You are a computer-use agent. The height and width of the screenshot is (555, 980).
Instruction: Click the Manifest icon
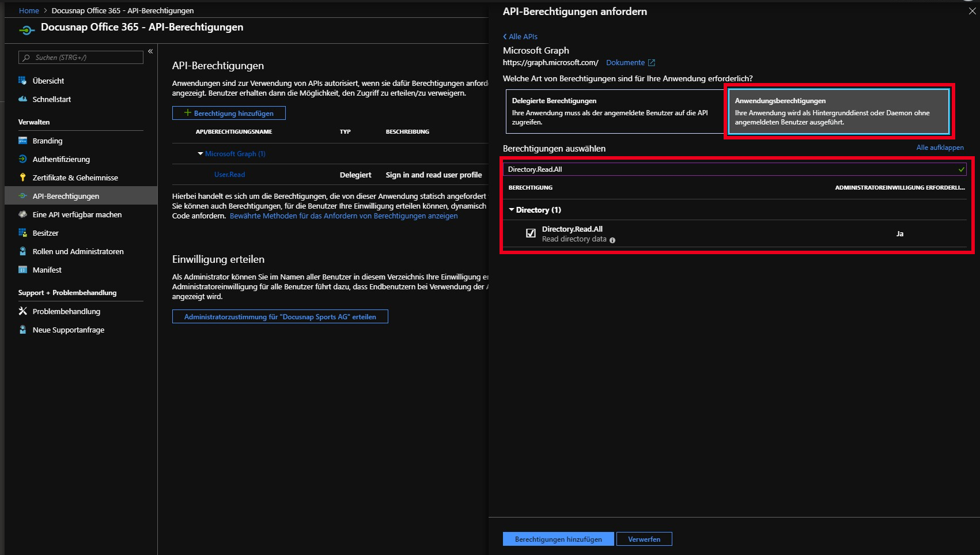[22, 270]
